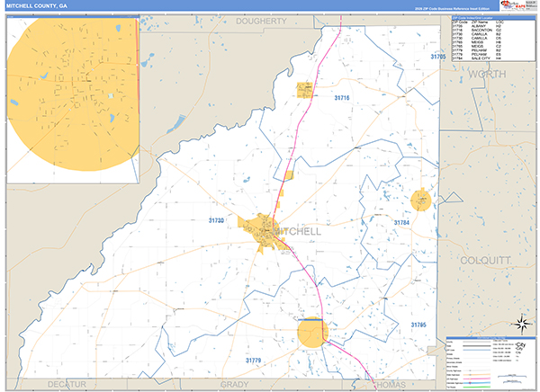Image resolution: width=540 pixels, height=392 pixels.
Task: Click the ZIP Code Index/Grid Locator header
Action: (478, 17)
